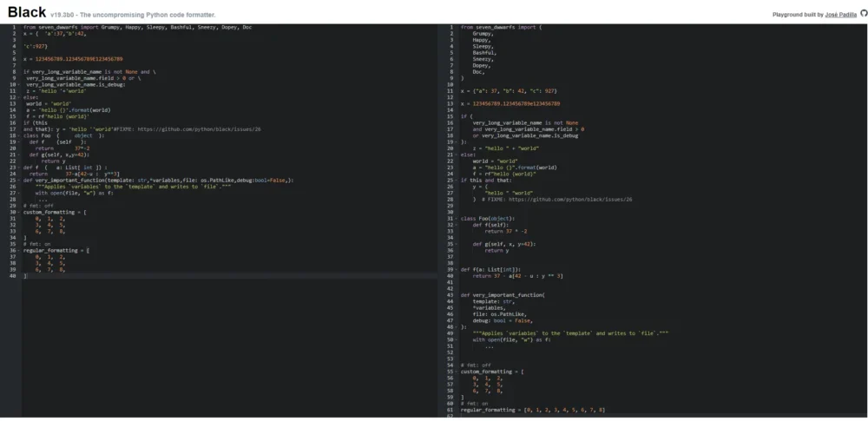Click 'f = rf"hello {world}"' on the right

504,174
